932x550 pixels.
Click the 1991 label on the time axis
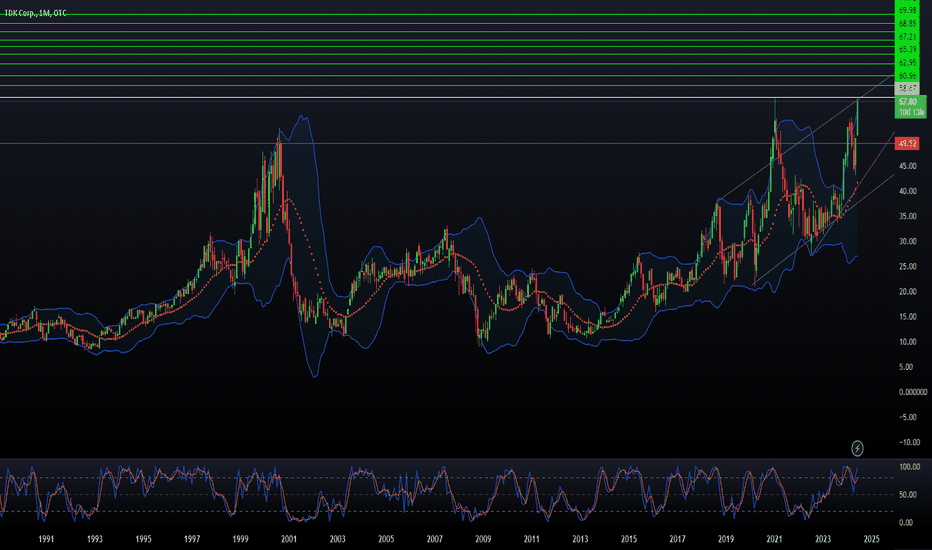coord(46,539)
